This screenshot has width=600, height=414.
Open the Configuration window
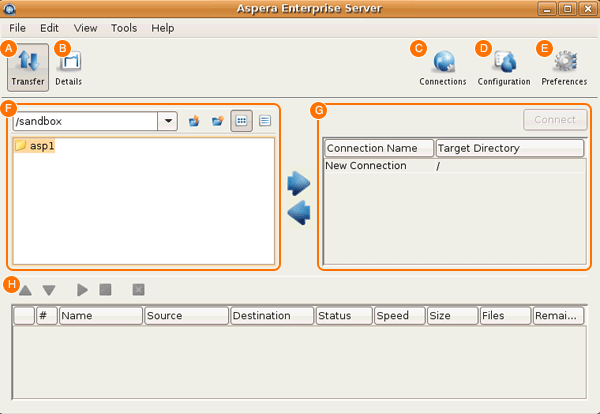[x=504, y=67]
